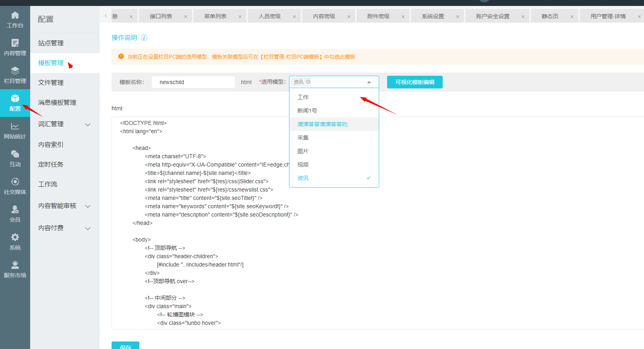Open 社交媒体 sidebar icon
This screenshot has width=644, height=349.
15,182
